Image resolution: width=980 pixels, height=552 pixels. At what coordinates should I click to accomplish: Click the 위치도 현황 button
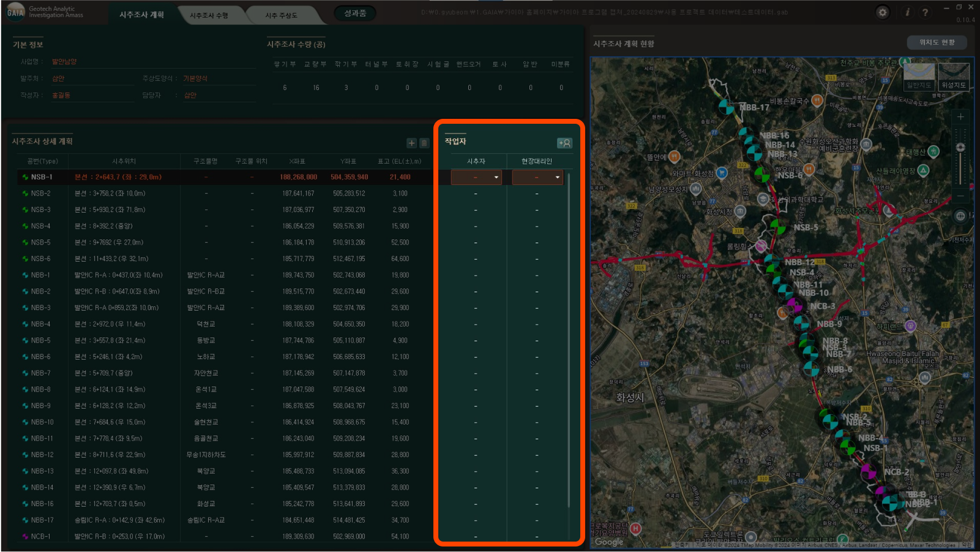[937, 42]
